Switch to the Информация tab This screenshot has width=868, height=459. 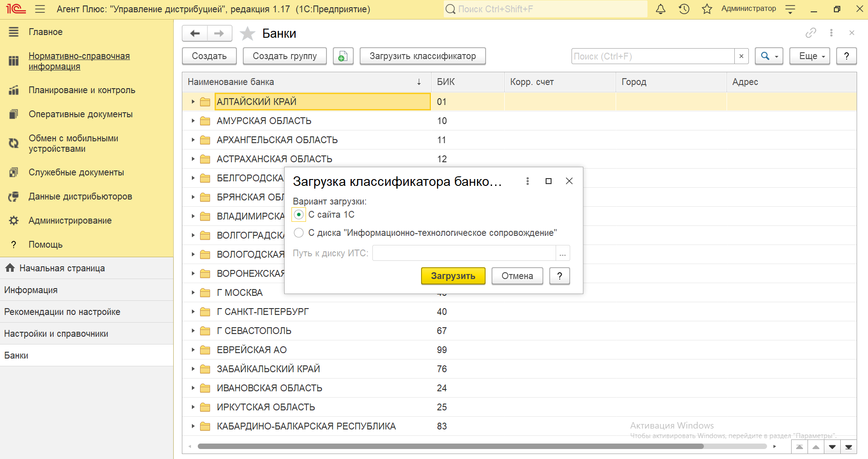click(86, 290)
